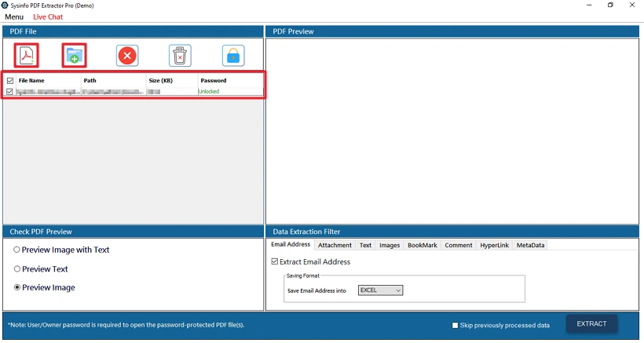Minimize the PDF Extractor window
This screenshot has width=644, height=343.
(x=589, y=5)
